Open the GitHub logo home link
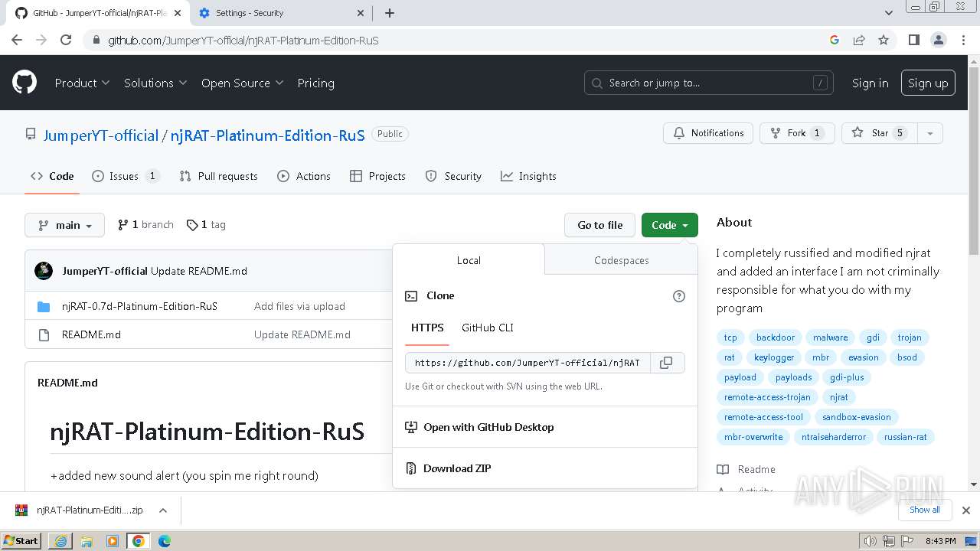 [x=24, y=83]
